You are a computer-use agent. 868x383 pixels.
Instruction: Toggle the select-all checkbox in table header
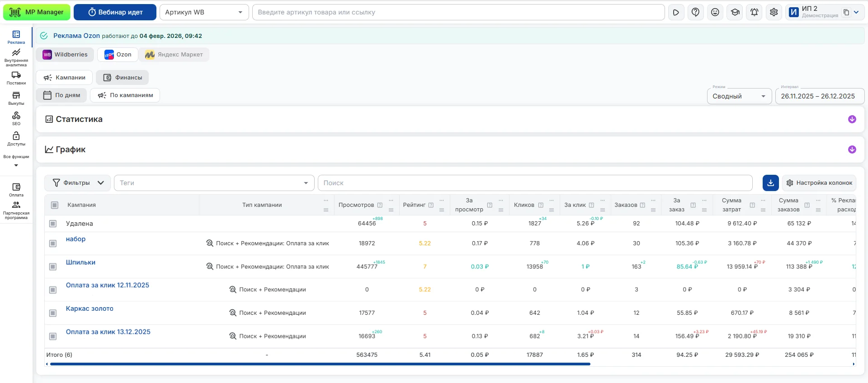click(55, 205)
